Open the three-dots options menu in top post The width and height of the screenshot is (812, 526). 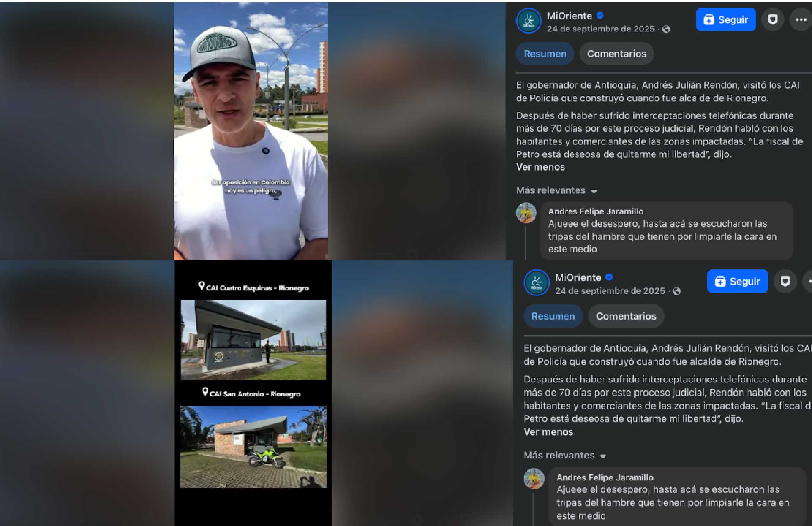click(801, 19)
